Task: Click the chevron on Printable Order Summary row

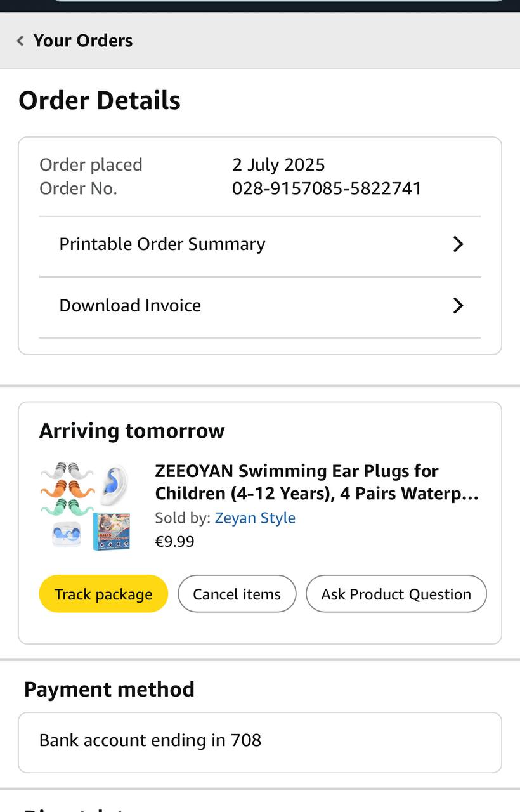Action: click(458, 244)
